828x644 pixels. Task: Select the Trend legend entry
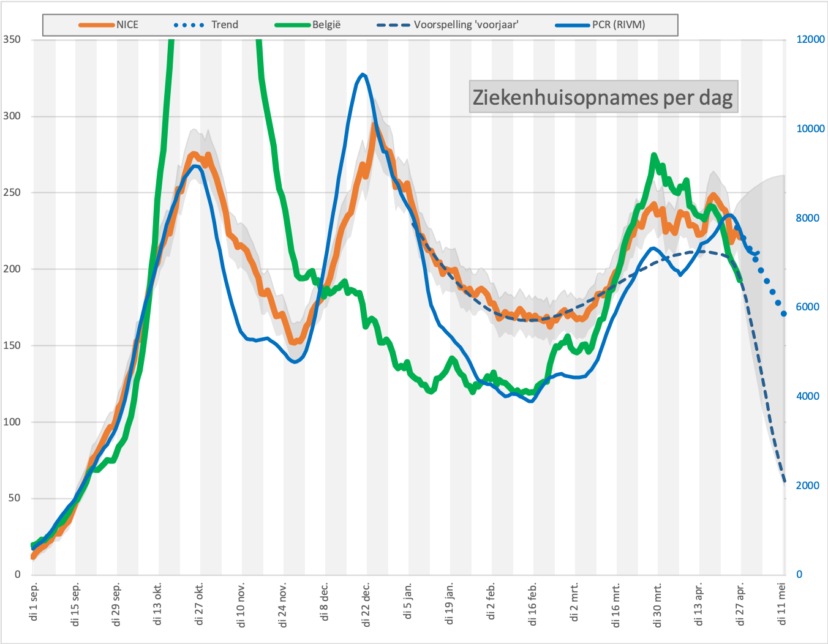(206, 25)
